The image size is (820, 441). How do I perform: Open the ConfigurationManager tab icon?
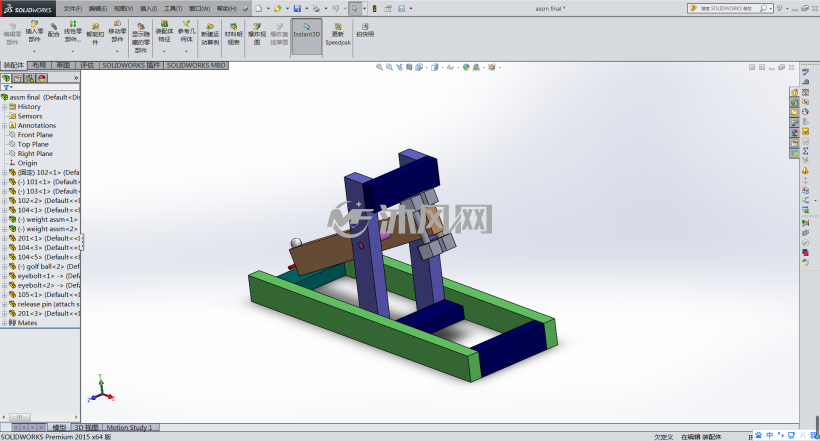tap(30, 78)
